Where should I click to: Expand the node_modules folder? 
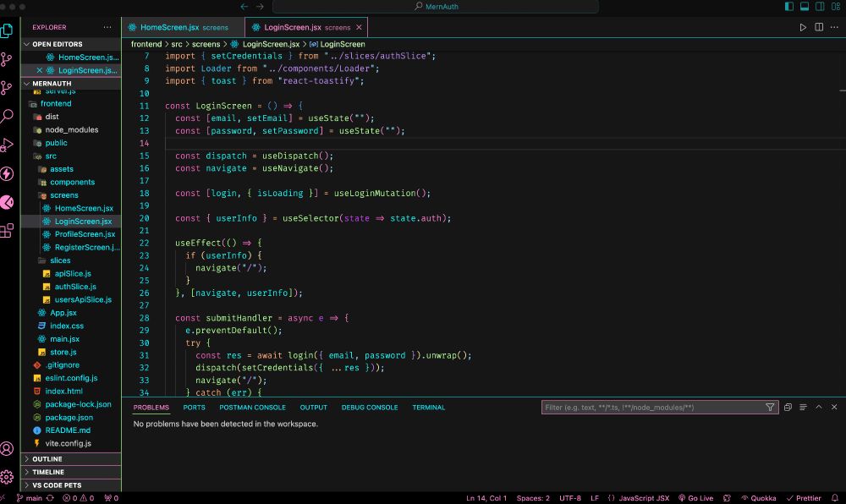tap(71, 130)
